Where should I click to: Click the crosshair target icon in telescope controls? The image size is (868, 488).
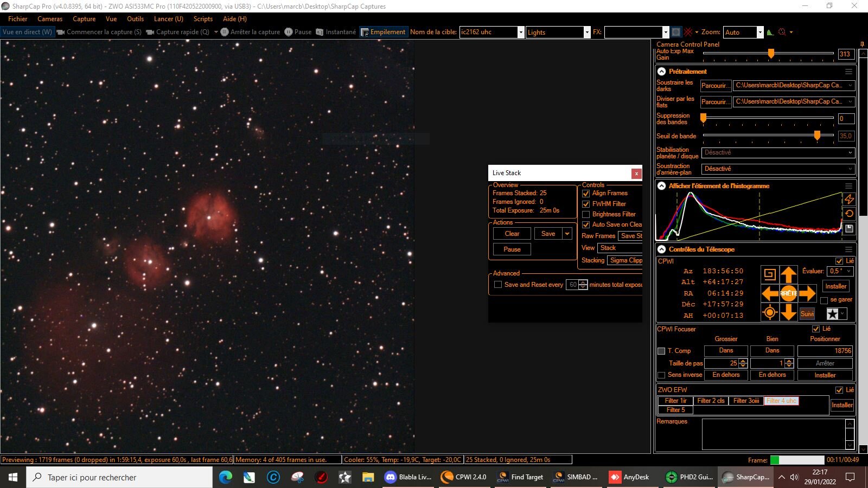pos(770,312)
